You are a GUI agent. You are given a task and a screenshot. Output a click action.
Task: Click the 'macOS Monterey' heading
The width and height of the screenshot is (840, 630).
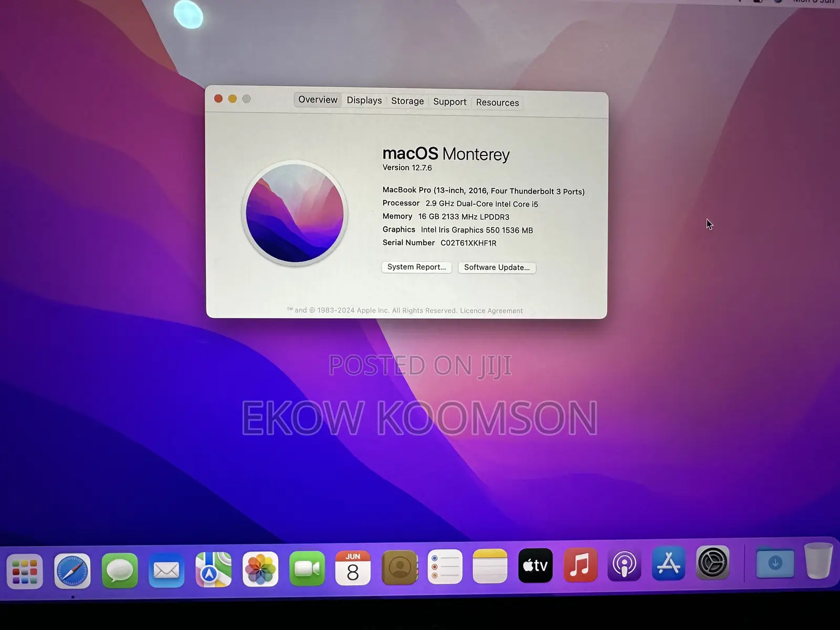[x=446, y=154]
